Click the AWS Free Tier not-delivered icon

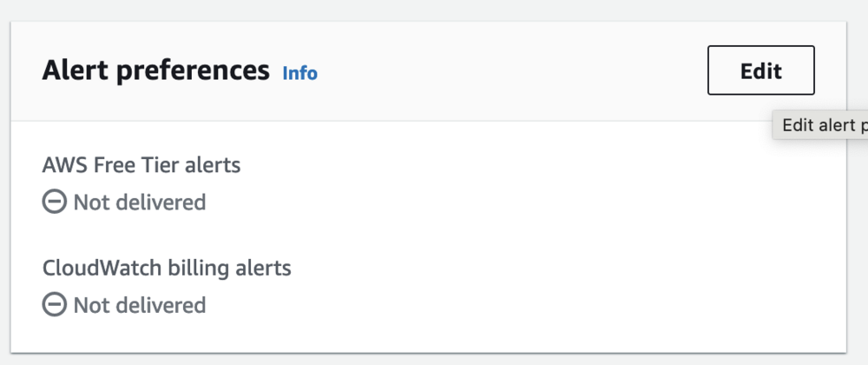[54, 202]
